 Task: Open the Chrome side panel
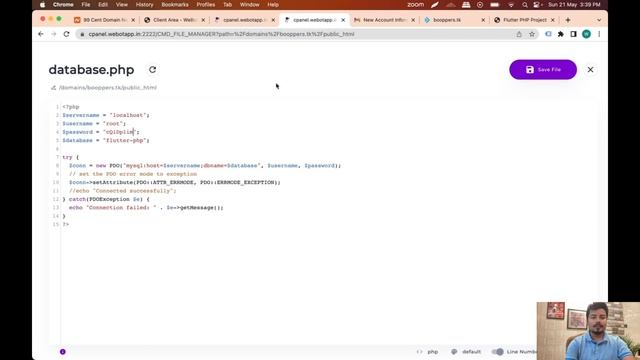pos(573,34)
